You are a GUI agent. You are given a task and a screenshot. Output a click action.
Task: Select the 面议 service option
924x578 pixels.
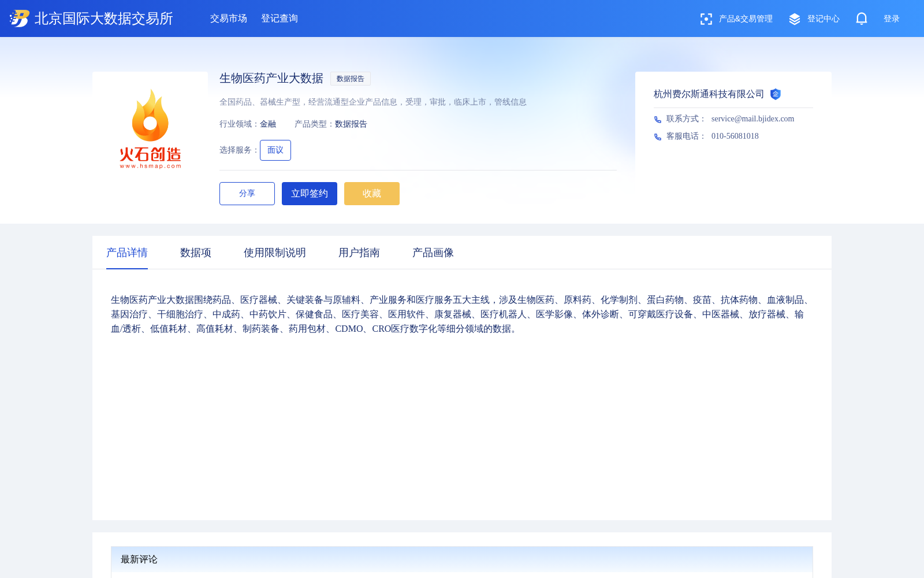275,150
